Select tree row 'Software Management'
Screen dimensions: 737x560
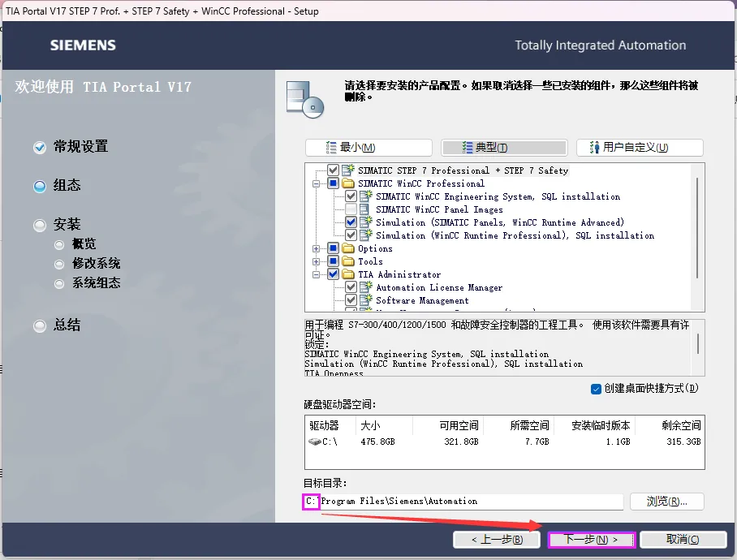pyautogui.click(x=422, y=300)
